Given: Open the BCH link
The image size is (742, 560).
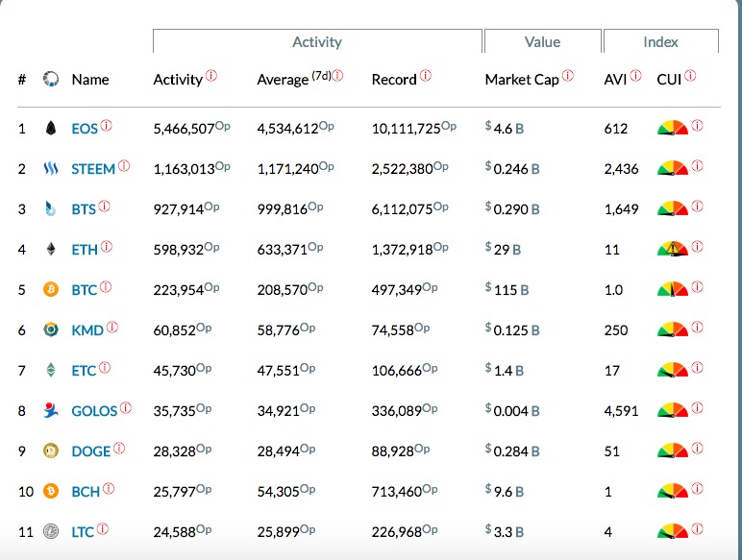Looking at the screenshot, I should point(86,492).
